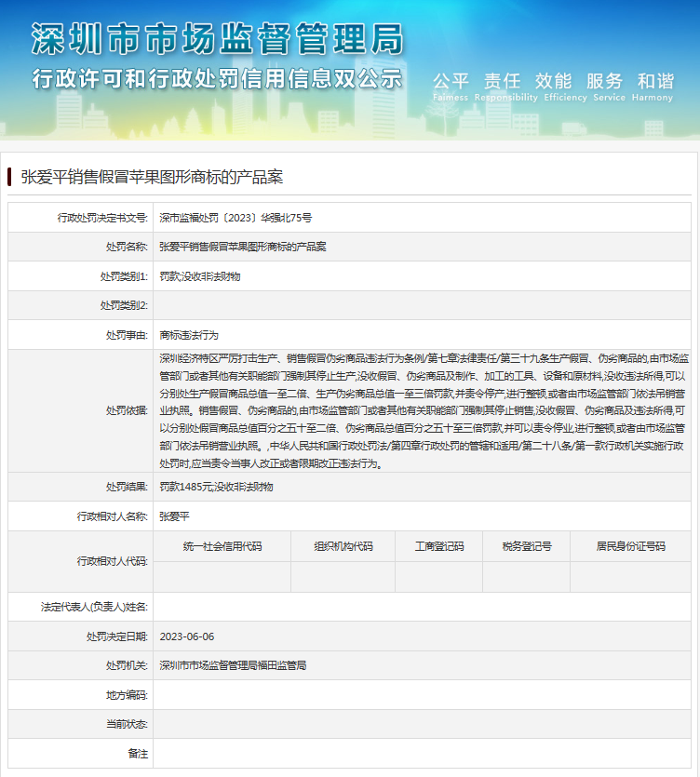Image resolution: width=700 pixels, height=777 pixels.
Task: Click the 税务登记号 column header
Action: pos(527,546)
